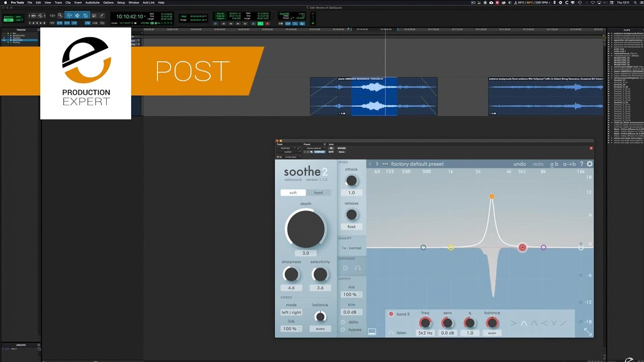Image resolution: width=644 pixels, height=362 pixels.
Task: Copy state with a→b button
Action: pos(569,164)
